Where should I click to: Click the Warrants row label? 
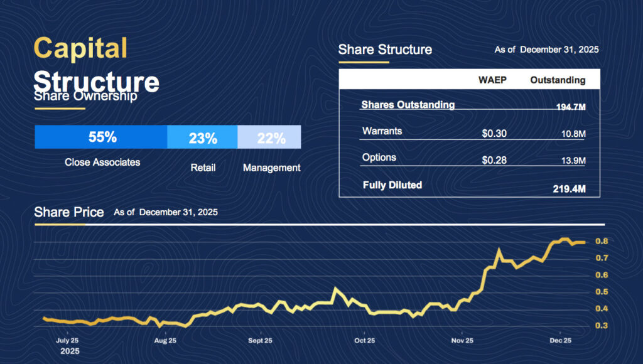(x=382, y=132)
